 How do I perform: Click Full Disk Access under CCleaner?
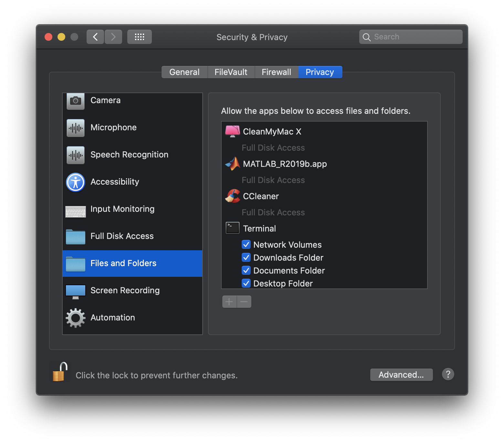[273, 213]
